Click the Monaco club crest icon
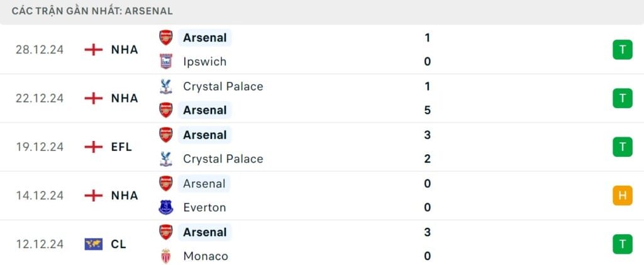This screenshot has width=644, height=265. pos(165,256)
